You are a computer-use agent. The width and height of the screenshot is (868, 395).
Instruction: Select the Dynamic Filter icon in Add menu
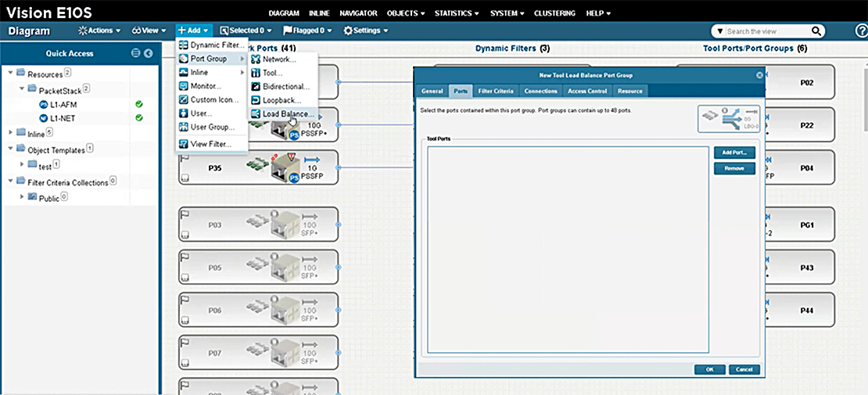[183, 45]
